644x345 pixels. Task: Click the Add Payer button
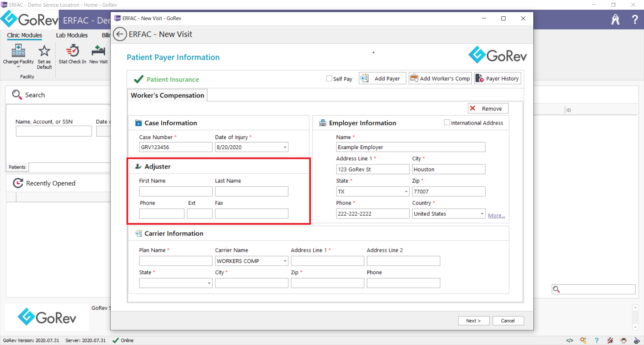pyautogui.click(x=382, y=78)
